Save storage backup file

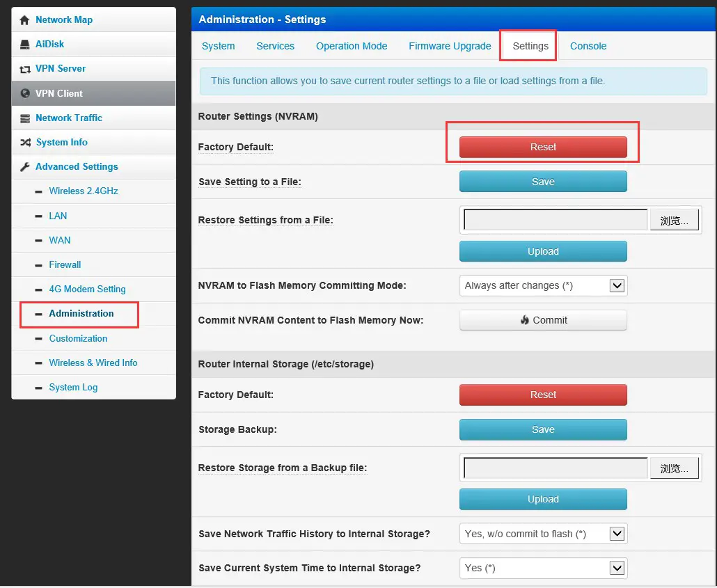[543, 430]
